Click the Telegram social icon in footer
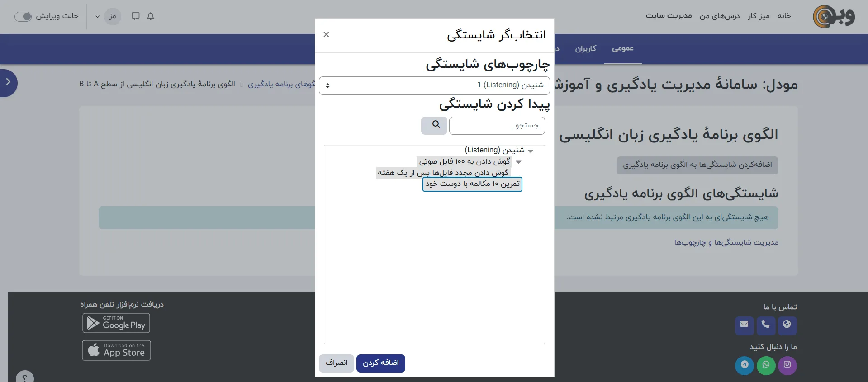868x382 pixels. click(745, 365)
